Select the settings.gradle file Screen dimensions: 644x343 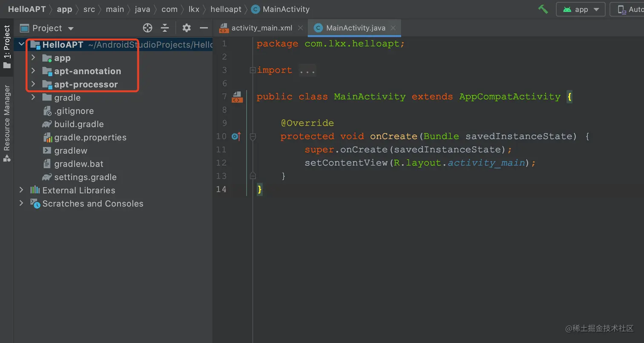coord(85,177)
